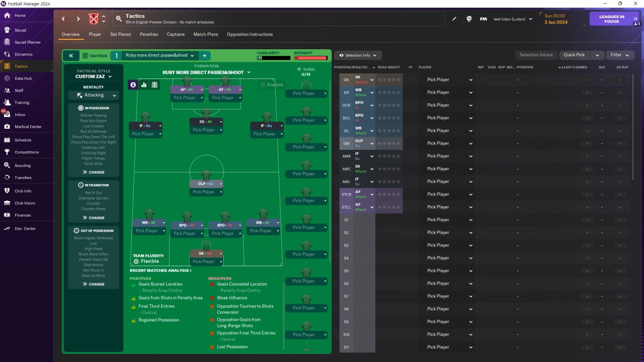Open the Filter dropdown
This screenshot has height=362, width=644.
620,55
